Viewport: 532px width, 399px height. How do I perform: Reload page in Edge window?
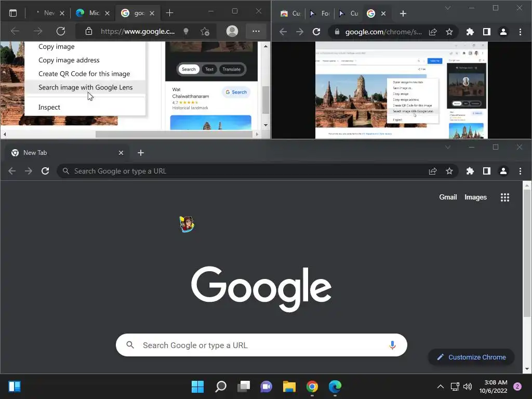tap(61, 31)
